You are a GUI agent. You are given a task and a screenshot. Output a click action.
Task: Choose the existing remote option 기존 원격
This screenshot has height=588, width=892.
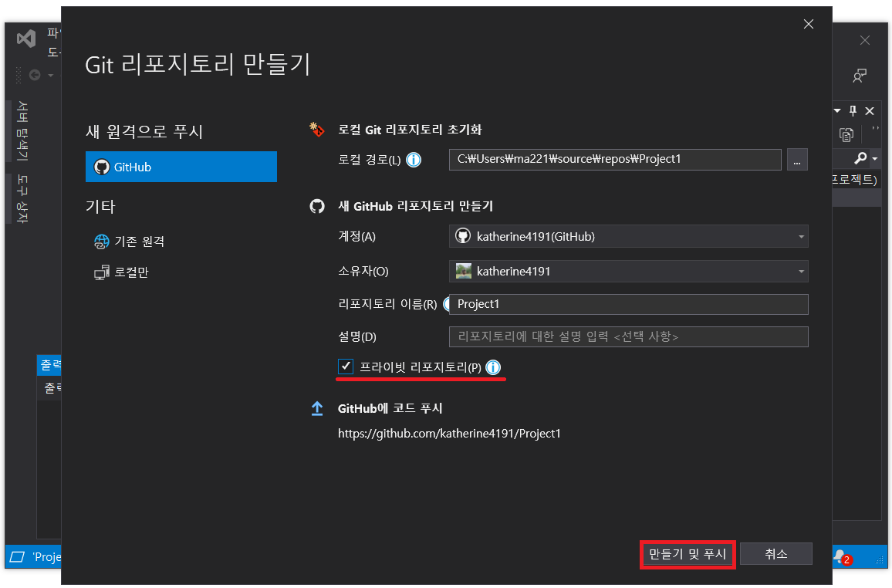coord(139,242)
